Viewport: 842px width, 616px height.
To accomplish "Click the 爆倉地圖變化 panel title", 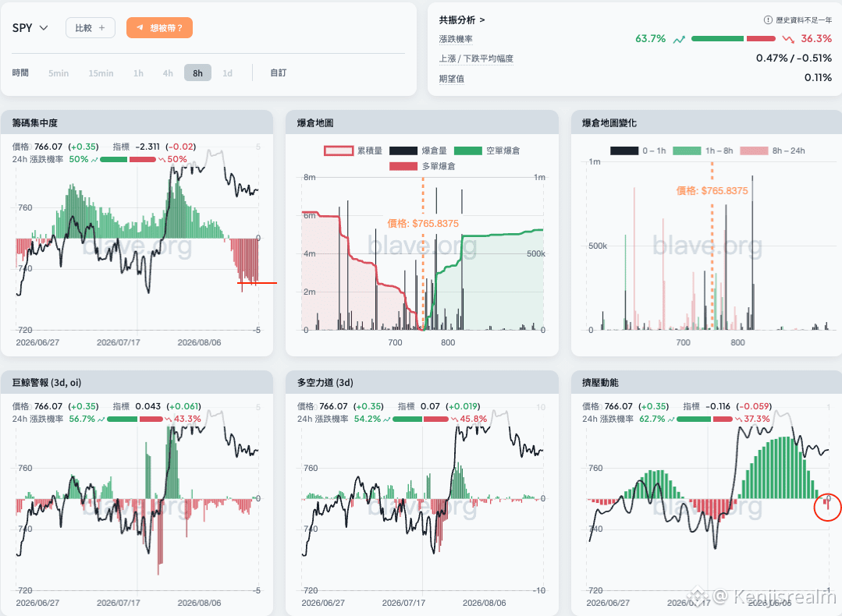I will click(x=609, y=123).
